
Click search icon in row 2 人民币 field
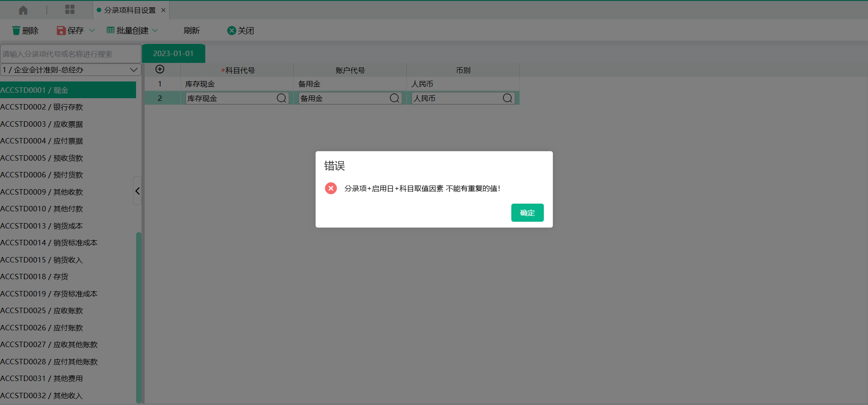point(507,98)
